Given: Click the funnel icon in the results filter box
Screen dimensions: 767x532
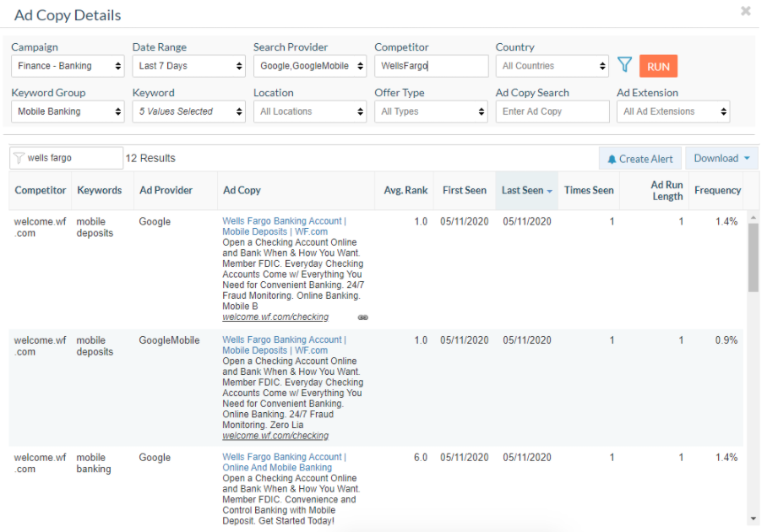Looking at the screenshot, I should coord(19,158).
